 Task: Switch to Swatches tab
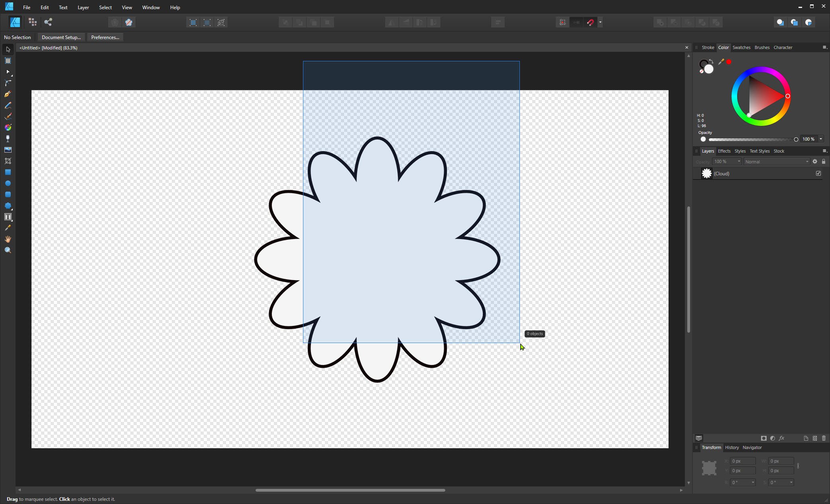coord(741,47)
